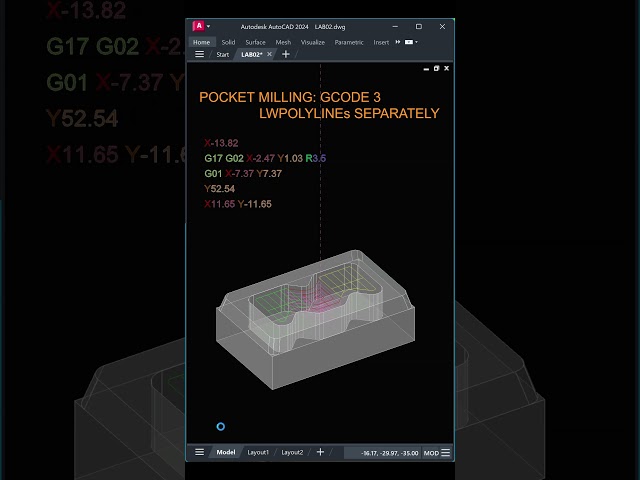Activate the LAB02* drawing tab
The image size is (640, 480).
pos(251,54)
